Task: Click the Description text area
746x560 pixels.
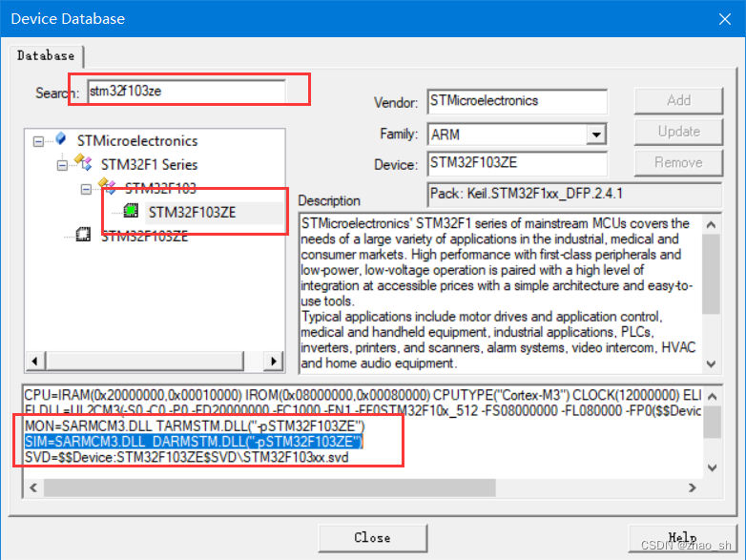Action: [x=501, y=294]
